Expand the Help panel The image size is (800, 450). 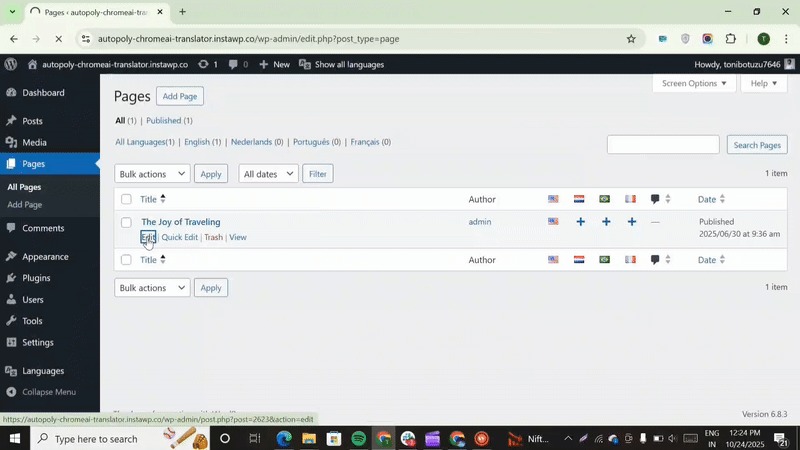click(764, 83)
